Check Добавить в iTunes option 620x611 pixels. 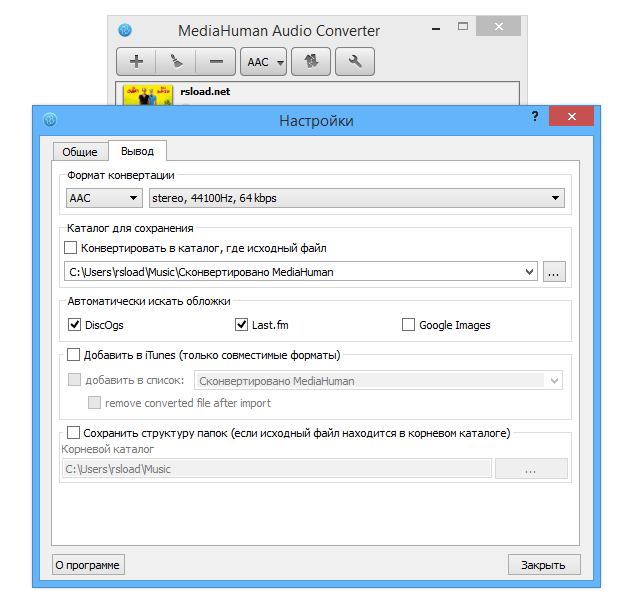[73, 355]
